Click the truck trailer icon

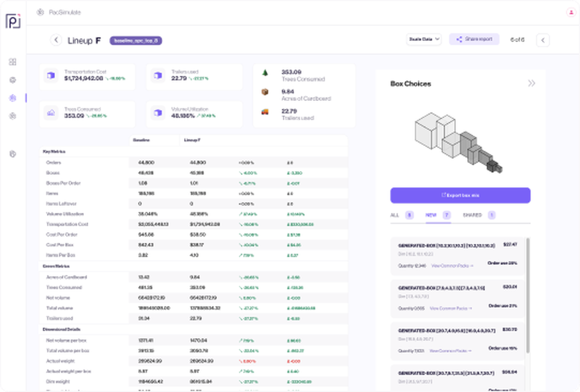point(265,112)
